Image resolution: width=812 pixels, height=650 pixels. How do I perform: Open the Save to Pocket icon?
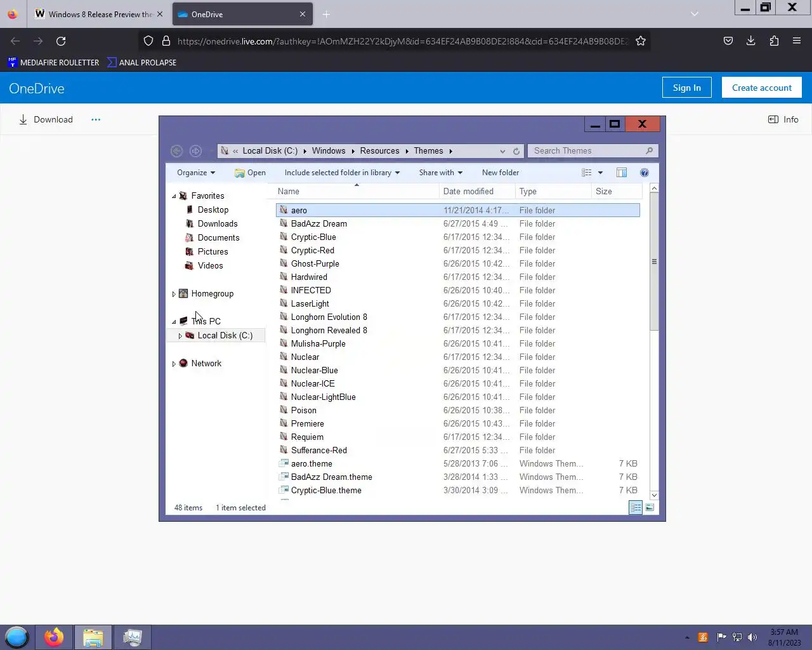[728, 41]
